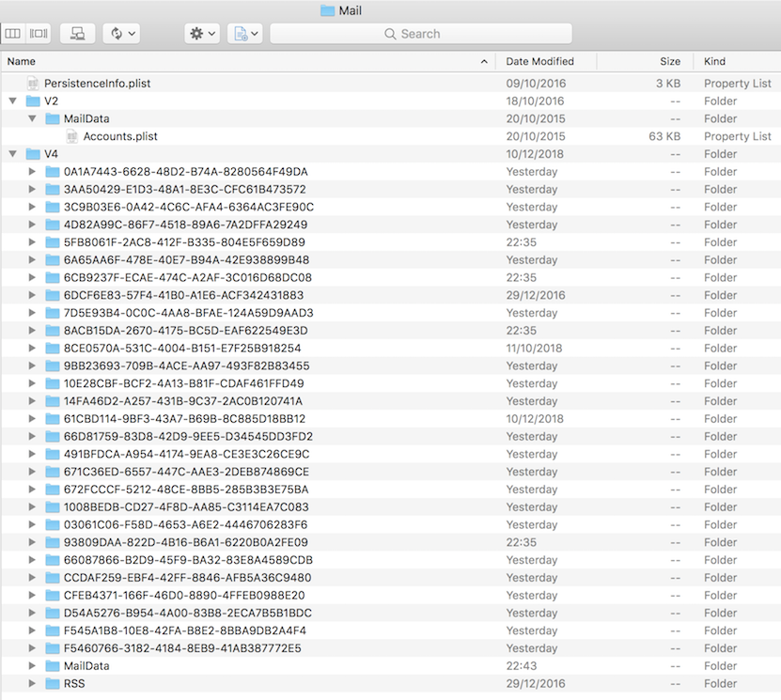Click folder icon of 491BFDCA-A954-4174-9EA8-CE3E3C26CE9C
This screenshot has width=781, height=700.
coord(53,454)
